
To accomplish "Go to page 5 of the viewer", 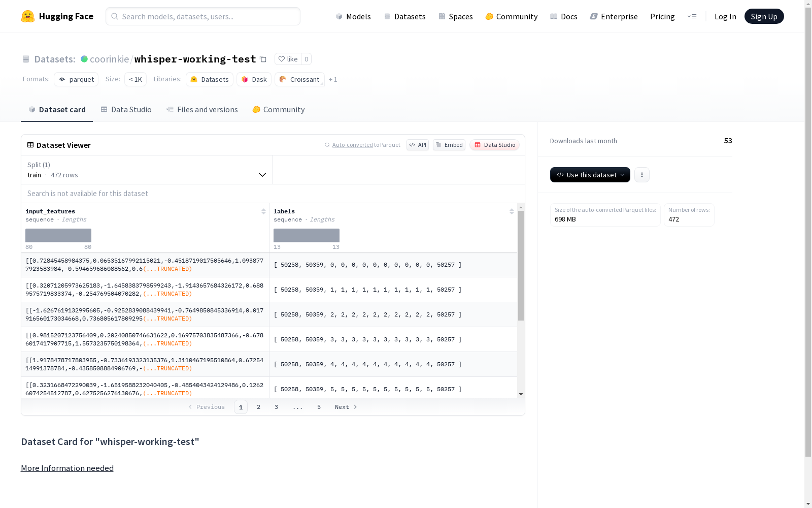I will coord(319,407).
